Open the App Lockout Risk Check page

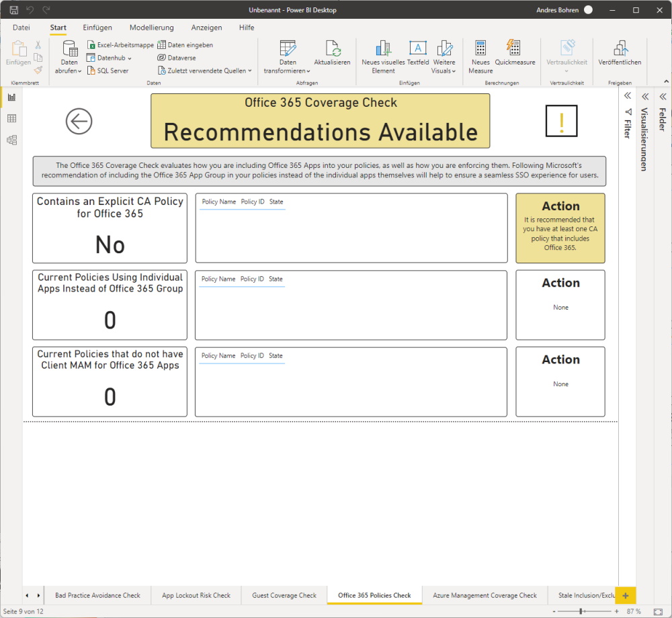pyautogui.click(x=196, y=595)
